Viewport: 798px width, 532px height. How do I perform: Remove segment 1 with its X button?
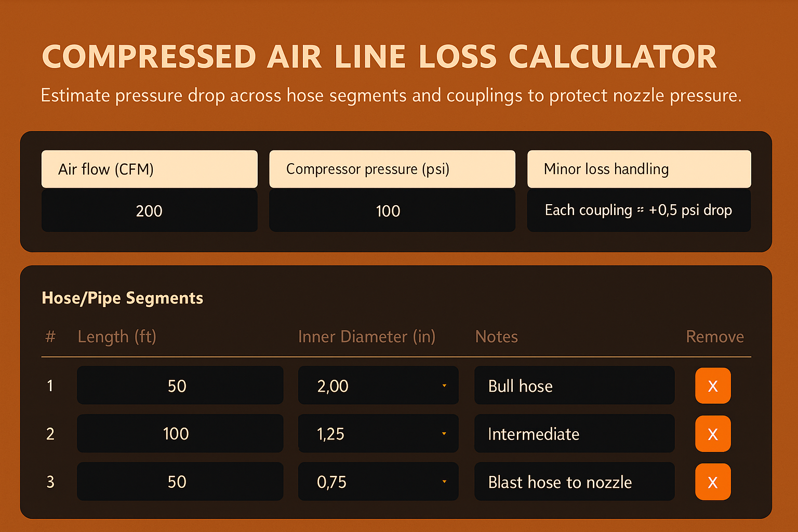tap(712, 385)
